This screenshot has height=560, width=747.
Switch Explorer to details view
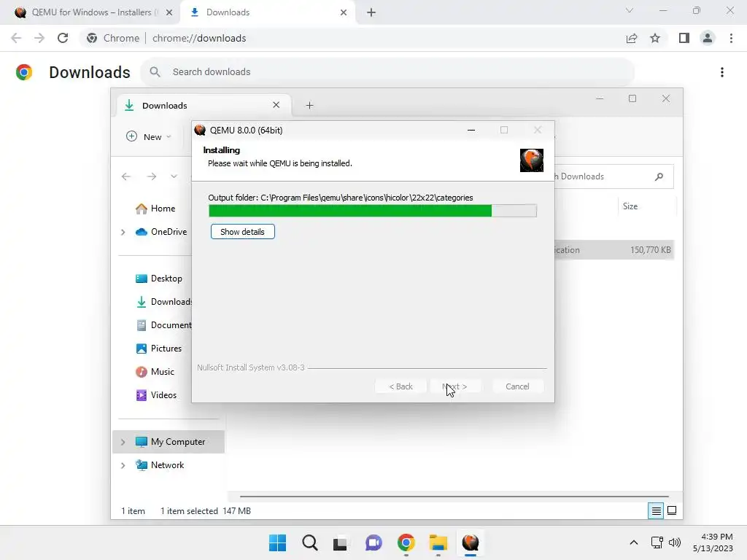click(x=656, y=511)
